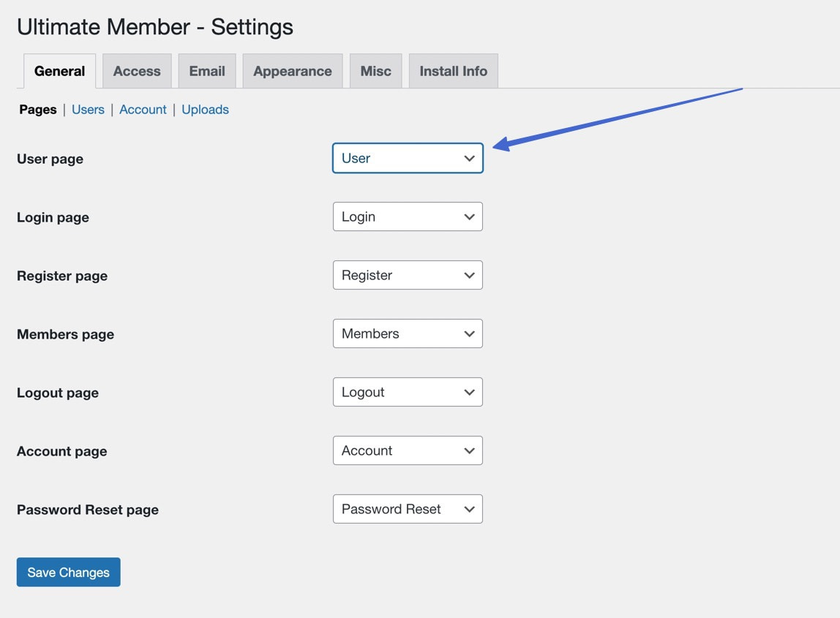
Task: Open the Account page dropdown
Action: [x=408, y=451]
